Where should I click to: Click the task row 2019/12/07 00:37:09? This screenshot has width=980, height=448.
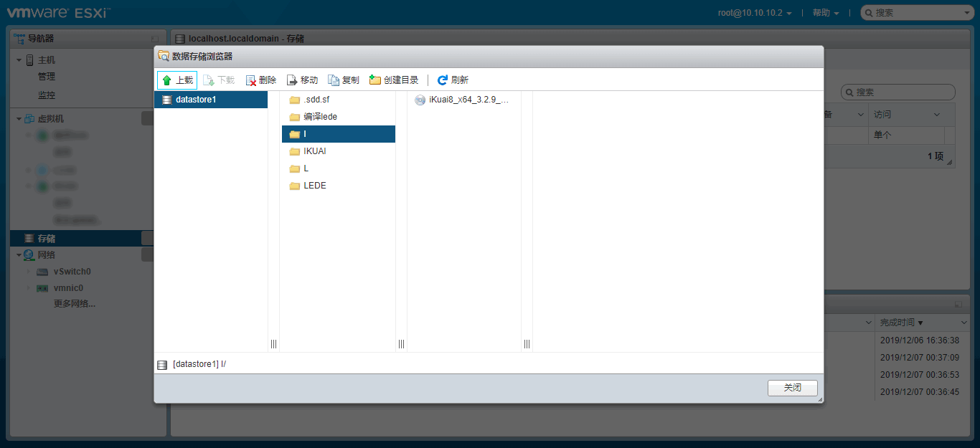(x=920, y=358)
